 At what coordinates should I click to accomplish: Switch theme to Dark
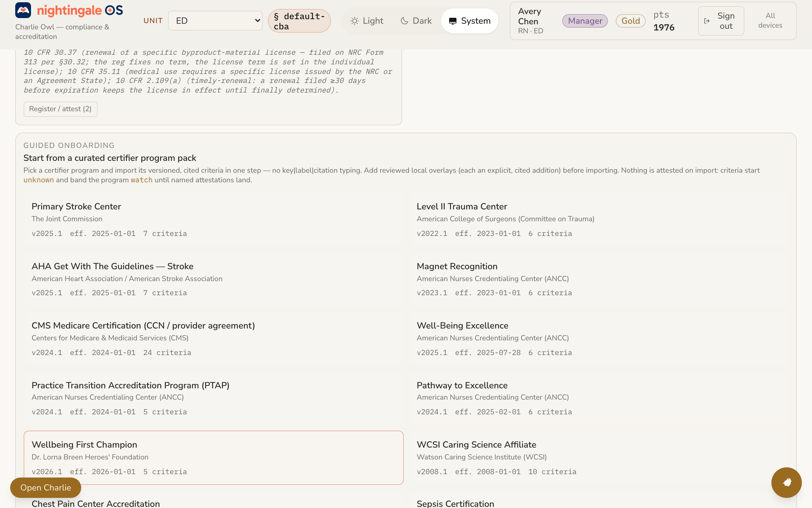point(416,21)
